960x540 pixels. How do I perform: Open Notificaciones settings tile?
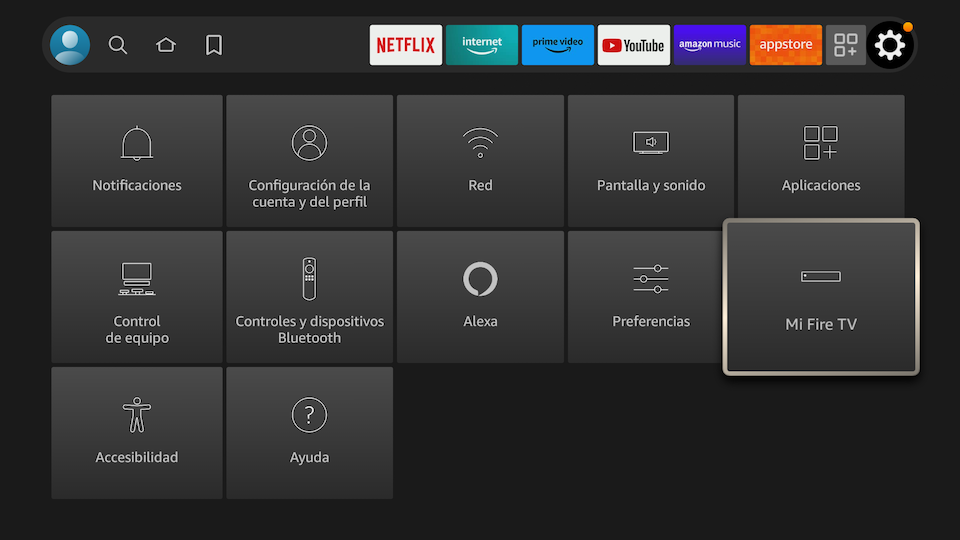pos(137,161)
